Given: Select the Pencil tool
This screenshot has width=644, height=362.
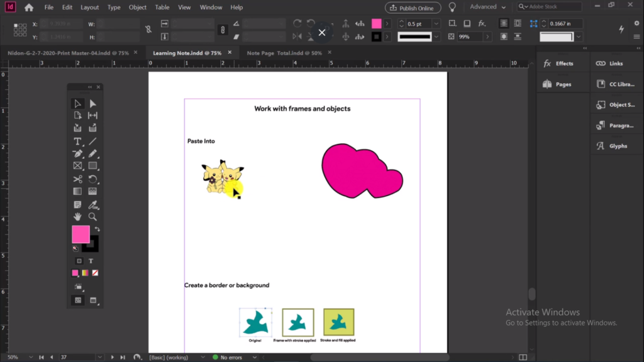Looking at the screenshot, I should pos(93,153).
